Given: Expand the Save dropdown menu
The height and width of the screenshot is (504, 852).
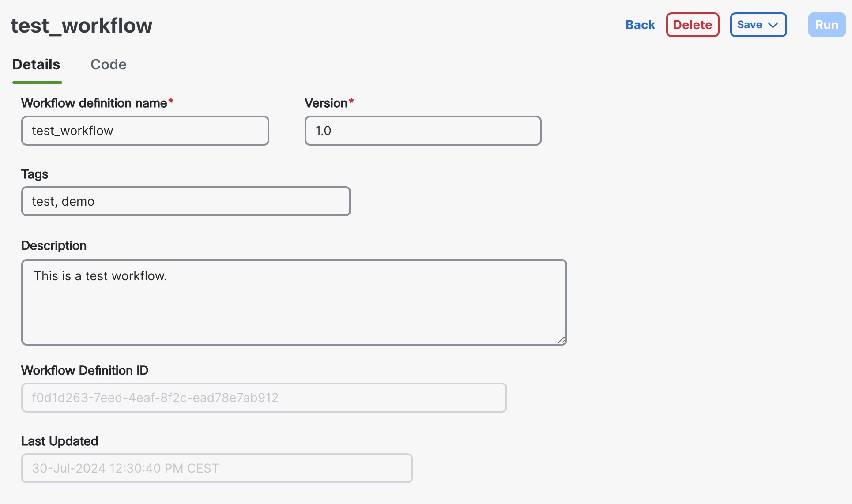Looking at the screenshot, I should [758, 25].
